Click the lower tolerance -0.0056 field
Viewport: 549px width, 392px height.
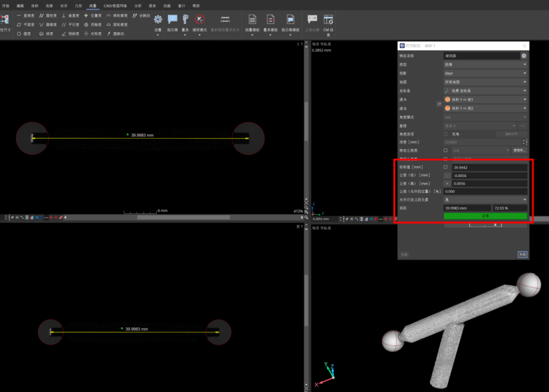tap(489, 176)
